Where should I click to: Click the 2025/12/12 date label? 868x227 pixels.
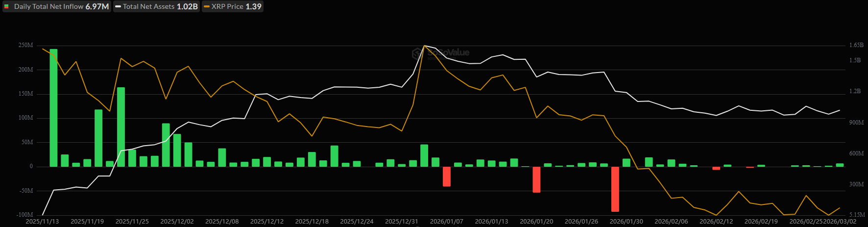click(267, 222)
